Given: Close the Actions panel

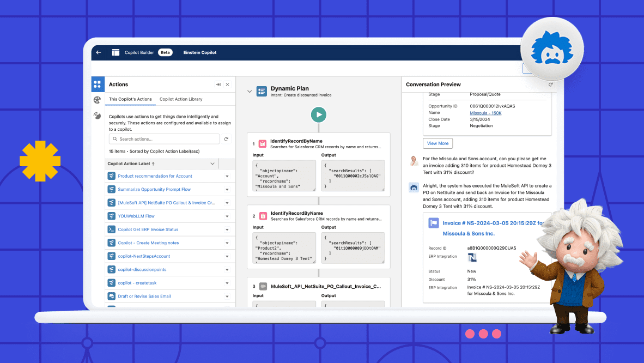Looking at the screenshot, I should point(228,84).
